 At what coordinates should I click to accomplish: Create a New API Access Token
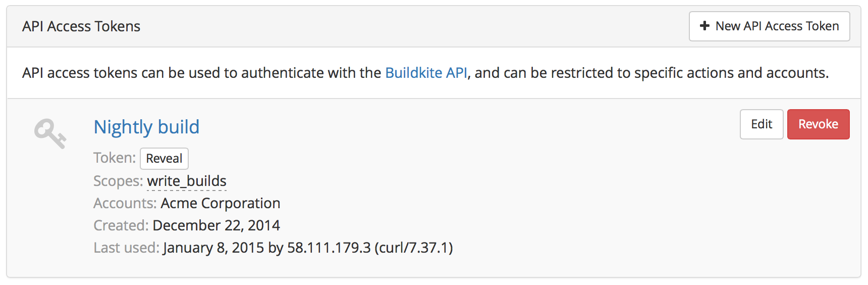tap(769, 26)
